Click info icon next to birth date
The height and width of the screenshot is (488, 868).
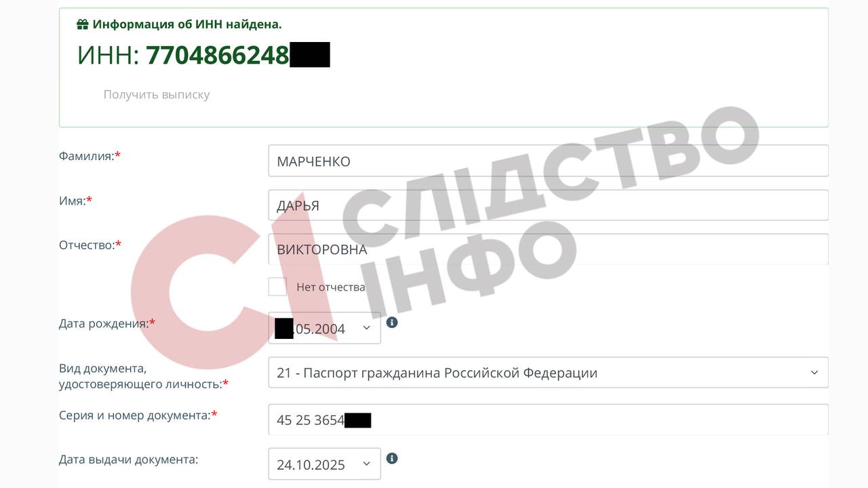392,322
